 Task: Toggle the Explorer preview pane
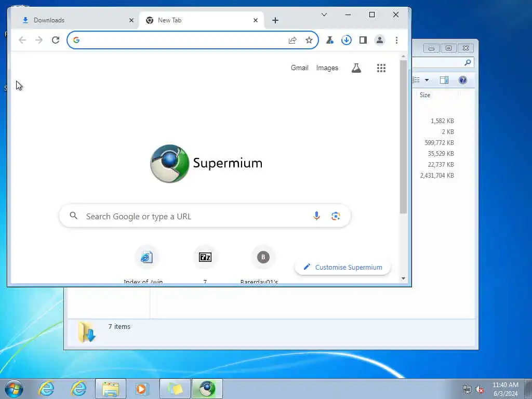pos(444,80)
